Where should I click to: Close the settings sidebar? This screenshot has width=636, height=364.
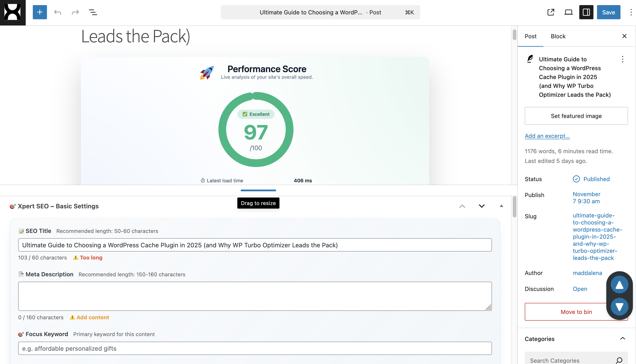(624, 36)
